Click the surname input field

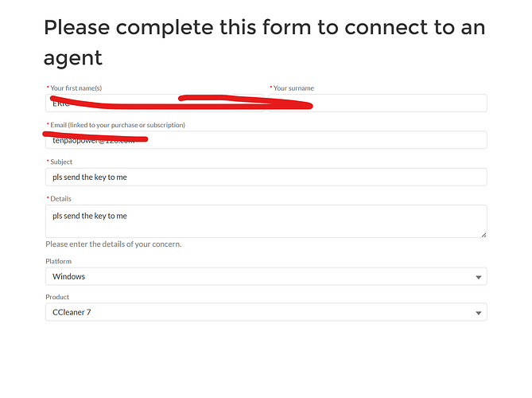click(382, 103)
